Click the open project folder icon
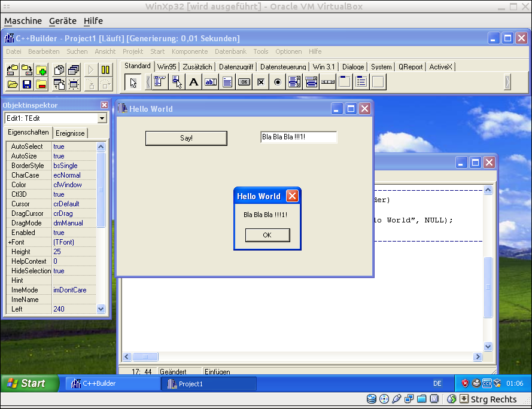Viewport: 532px width, 409px height. 13,84
